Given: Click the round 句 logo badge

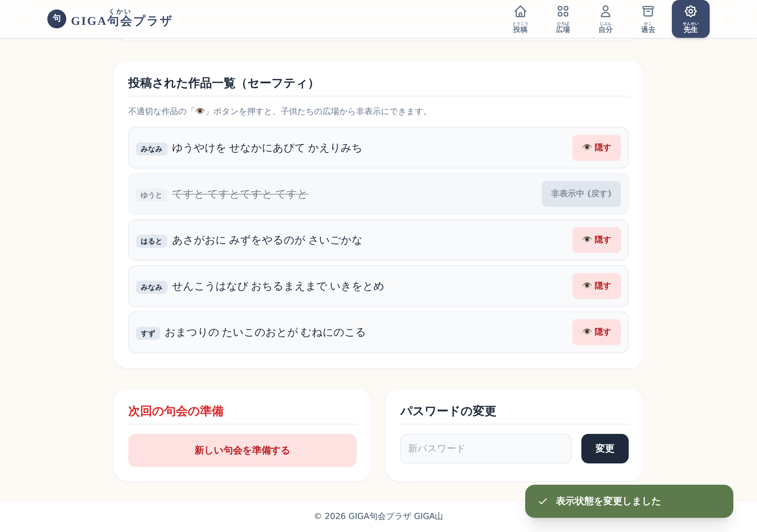Looking at the screenshot, I should pyautogui.click(x=57, y=19).
